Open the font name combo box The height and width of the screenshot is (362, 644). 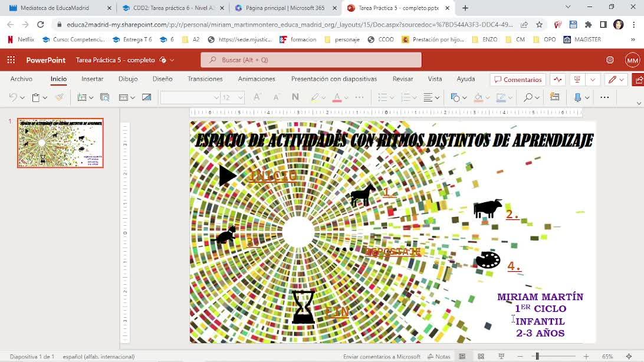point(190,97)
